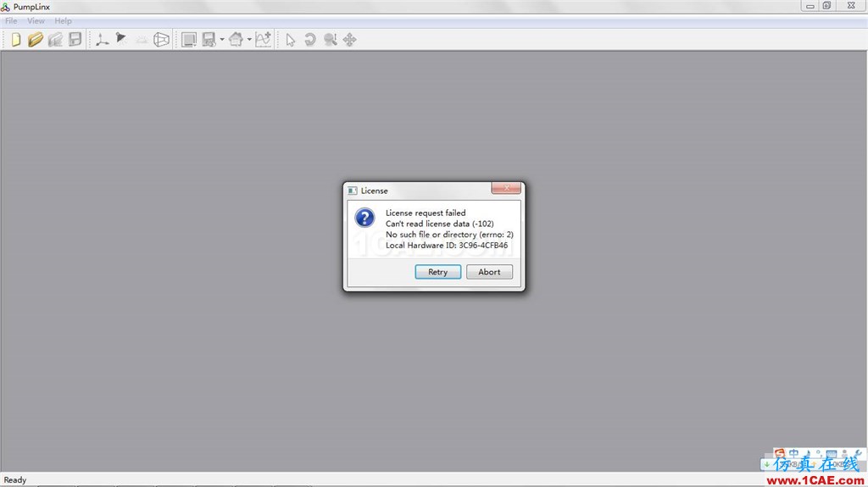Click the Local Hardware ID text
868x487 pixels.
click(x=447, y=245)
